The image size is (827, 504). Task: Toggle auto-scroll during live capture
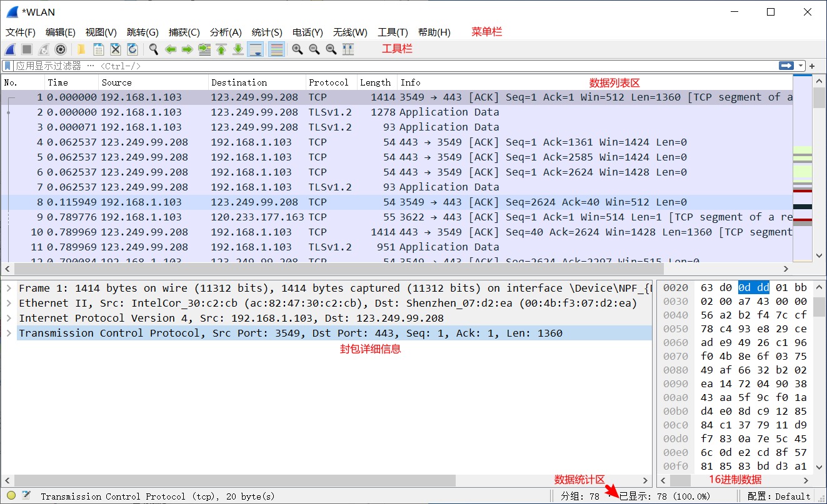(256, 49)
